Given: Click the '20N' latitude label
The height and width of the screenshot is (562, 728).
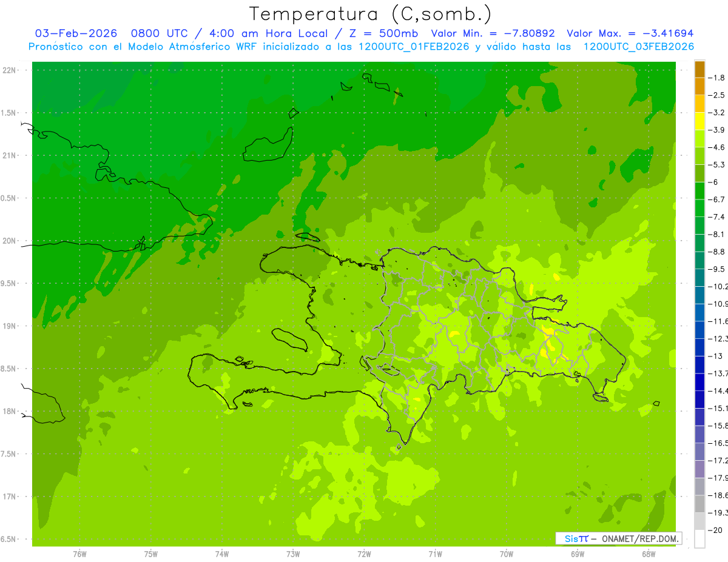Looking at the screenshot, I should (9, 241).
